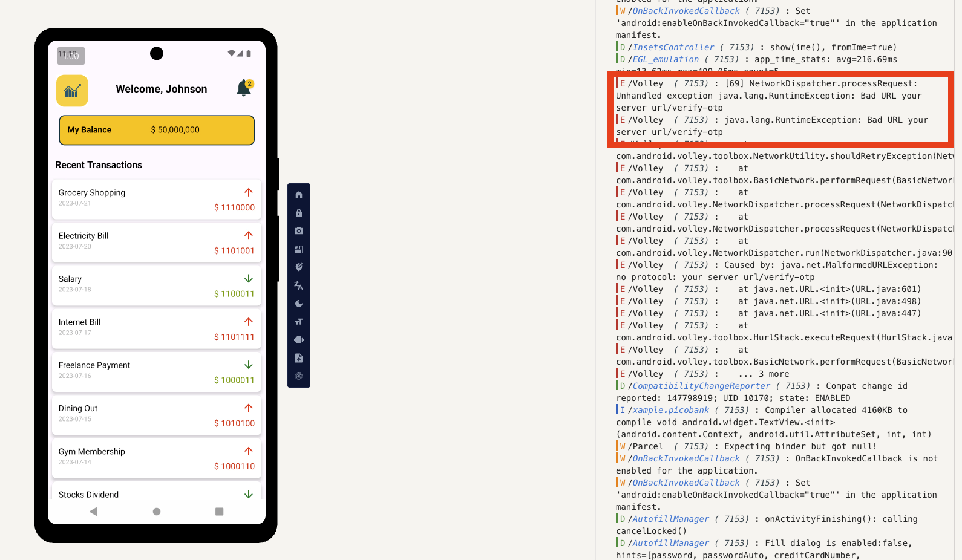The height and width of the screenshot is (560, 962).
Task: Click the $ 1101001 amount
Action: [234, 250]
